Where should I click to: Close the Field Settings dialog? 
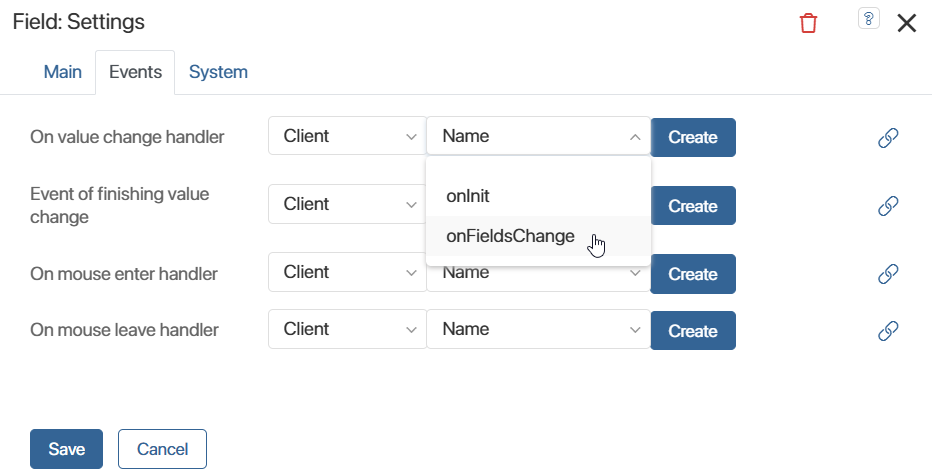tap(906, 23)
